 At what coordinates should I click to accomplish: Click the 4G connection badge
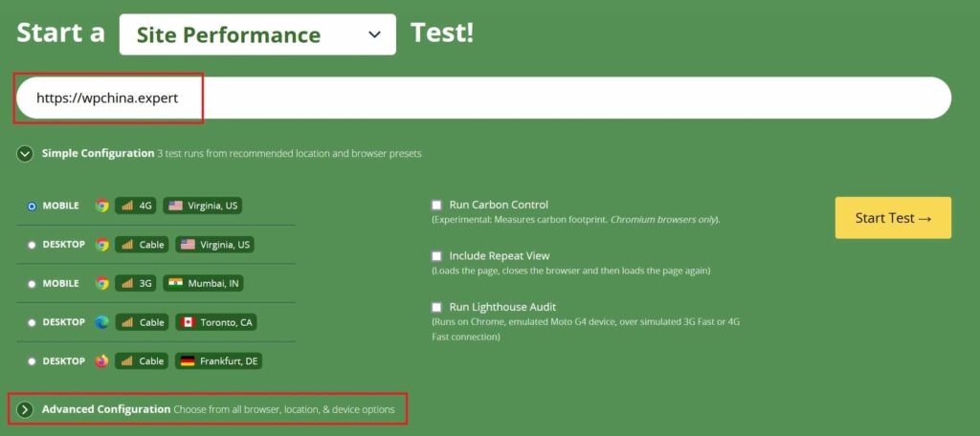click(x=136, y=206)
